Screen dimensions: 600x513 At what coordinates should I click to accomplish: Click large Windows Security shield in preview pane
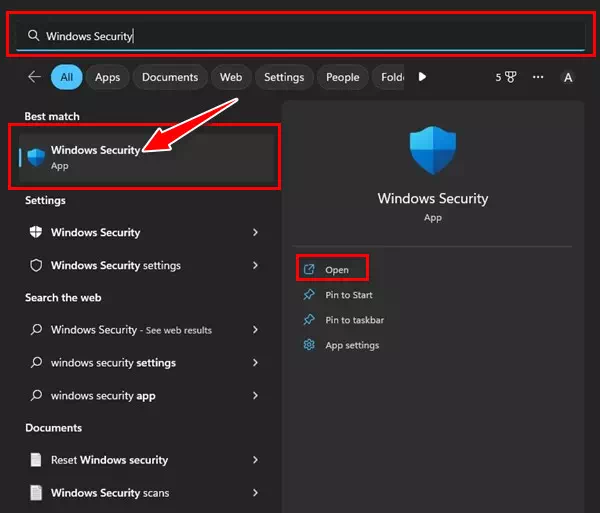point(433,150)
